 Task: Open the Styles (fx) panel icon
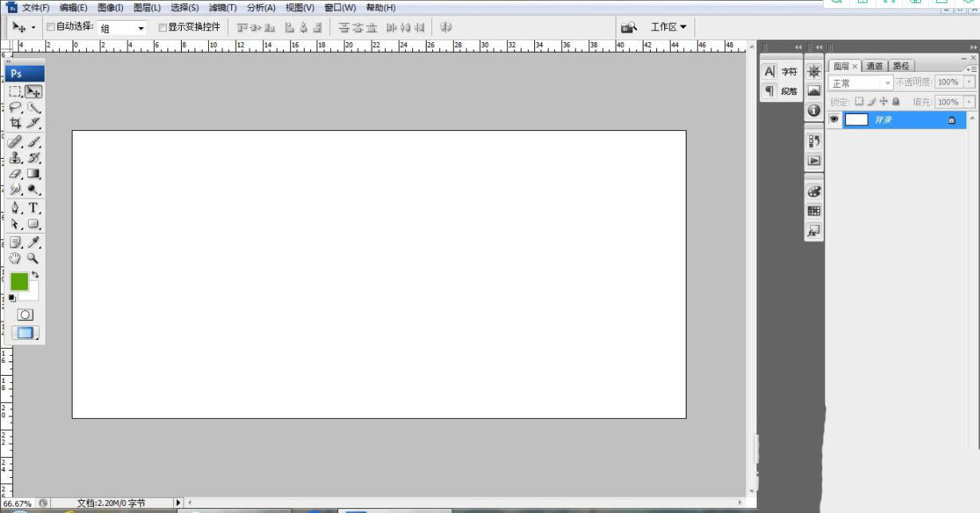[x=813, y=231]
